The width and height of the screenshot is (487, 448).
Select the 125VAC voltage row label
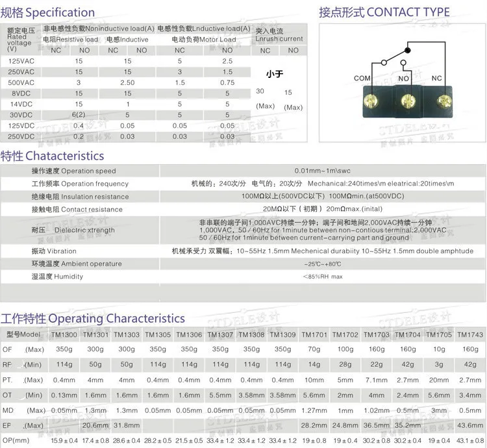coord(21,61)
